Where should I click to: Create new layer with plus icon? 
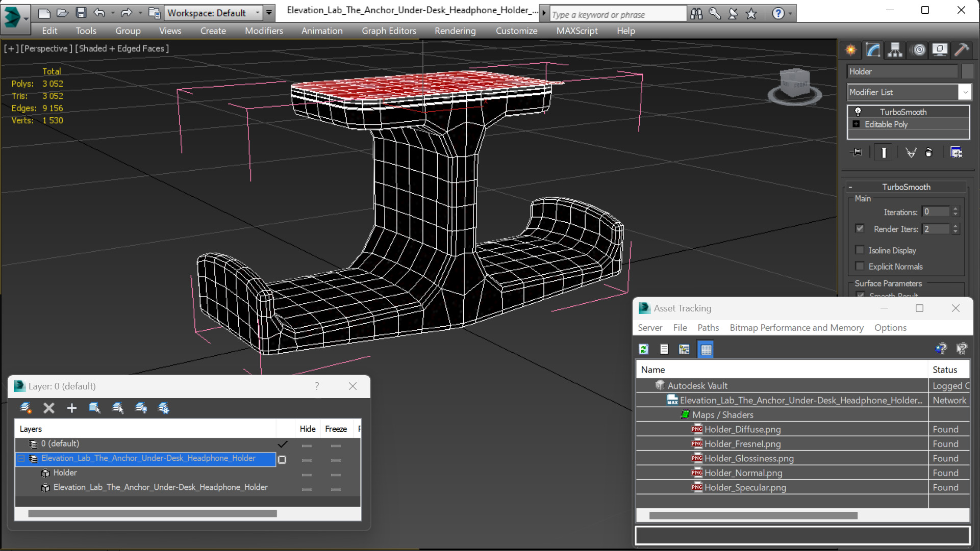pyautogui.click(x=71, y=408)
